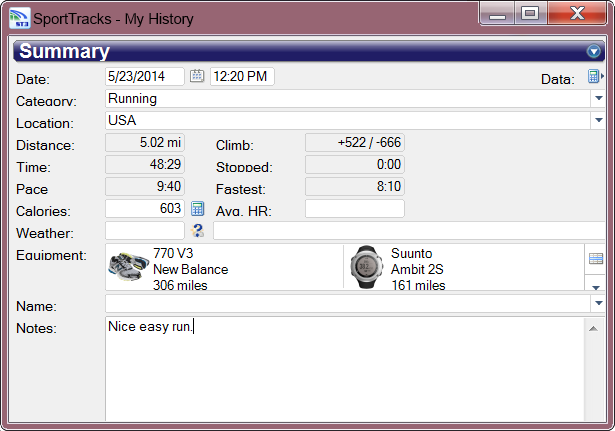Click the time field 12:20 PM
The image size is (615, 431).
[242, 76]
